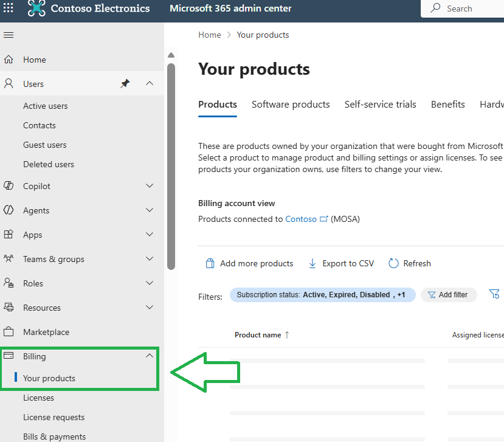
Task: Collapse the navigation menu hamburger icon
Action: 9,35
